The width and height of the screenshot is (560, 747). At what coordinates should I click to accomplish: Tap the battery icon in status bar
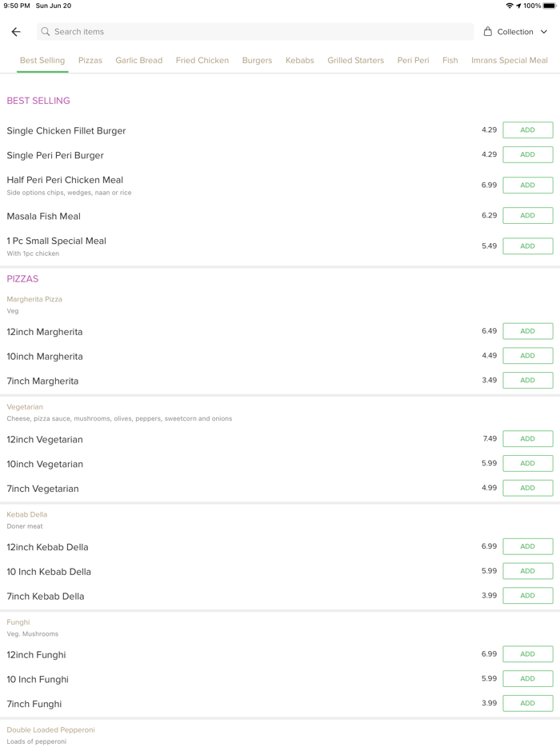pyautogui.click(x=550, y=6)
